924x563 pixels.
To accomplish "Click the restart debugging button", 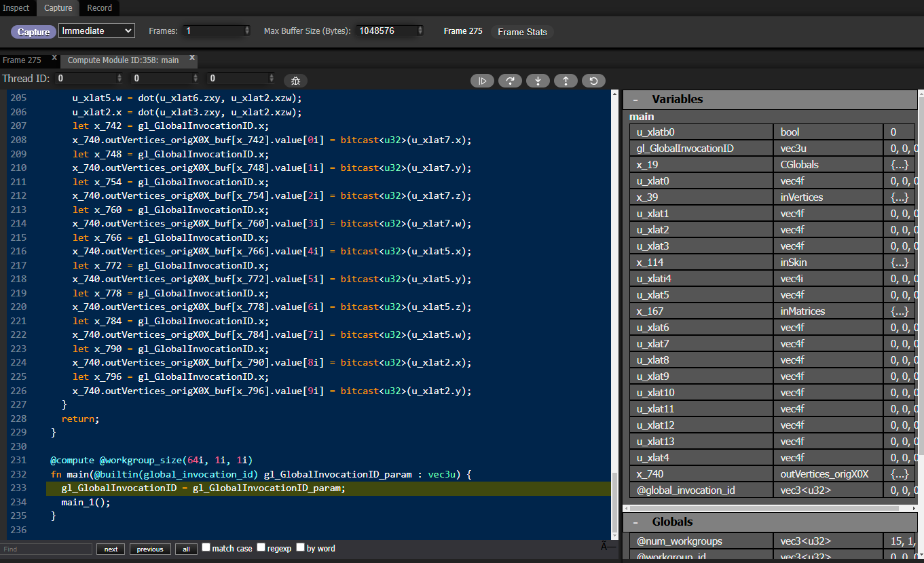I will (x=593, y=81).
